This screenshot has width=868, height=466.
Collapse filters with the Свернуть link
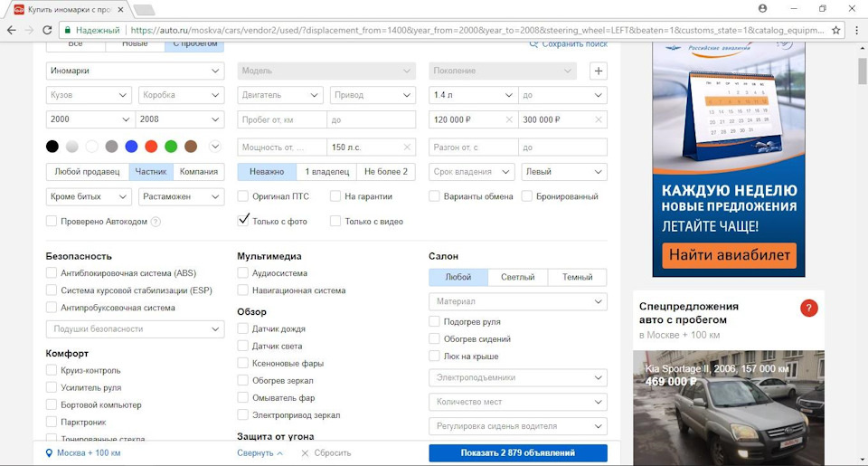click(x=259, y=453)
